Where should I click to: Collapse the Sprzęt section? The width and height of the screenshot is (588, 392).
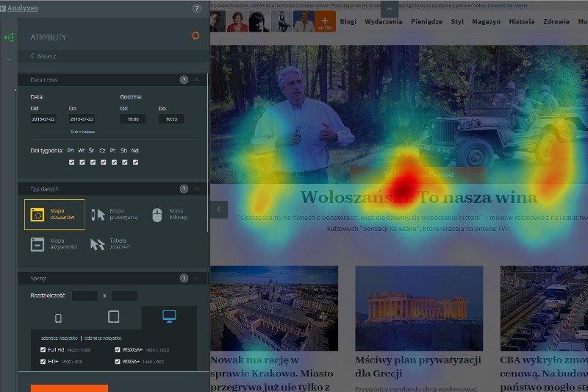(x=197, y=278)
